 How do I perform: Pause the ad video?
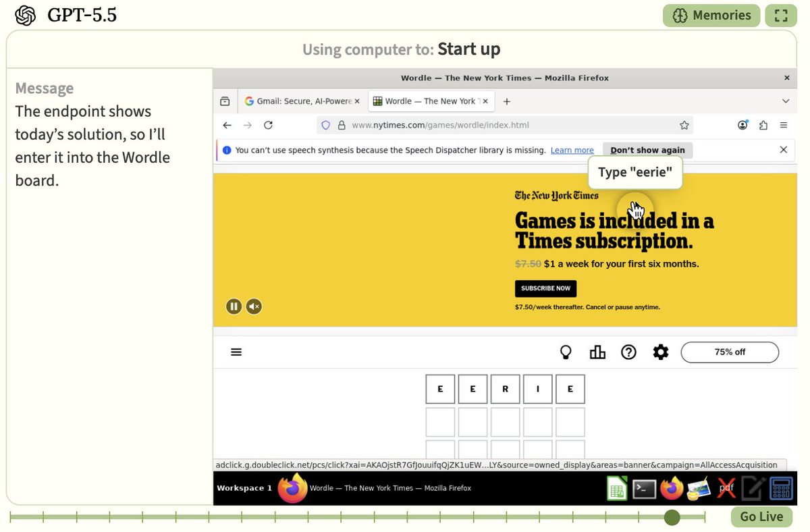point(234,307)
